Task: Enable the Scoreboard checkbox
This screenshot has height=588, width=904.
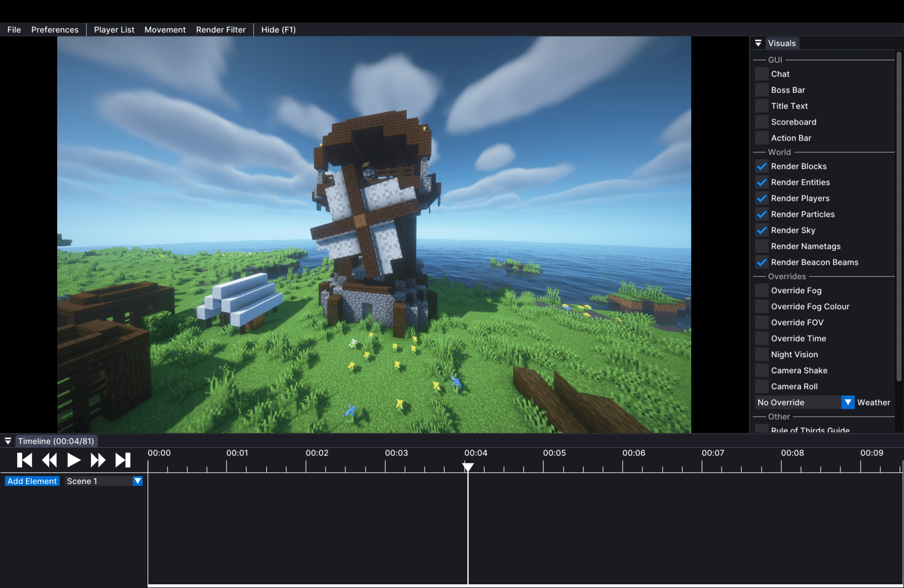Action: click(x=762, y=122)
